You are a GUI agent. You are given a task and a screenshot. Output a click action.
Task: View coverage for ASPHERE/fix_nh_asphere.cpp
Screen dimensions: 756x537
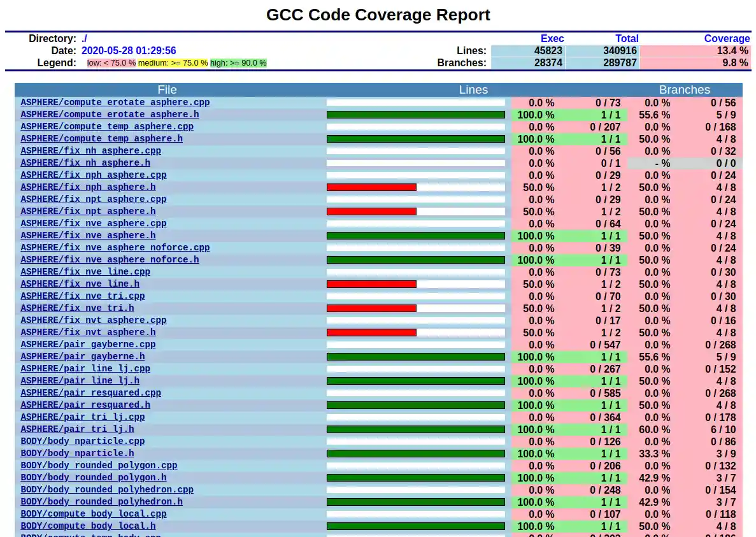(90, 150)
